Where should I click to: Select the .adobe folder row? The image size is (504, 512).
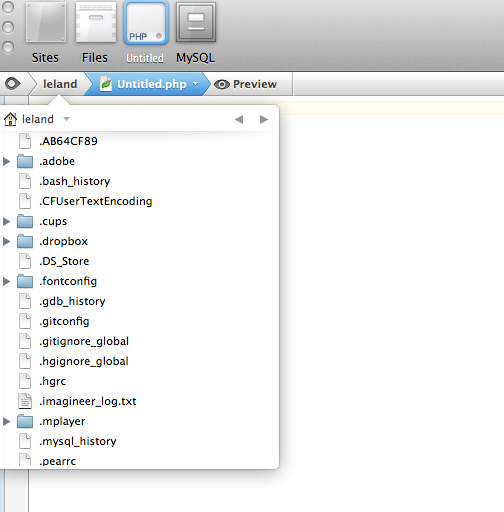pyautogui.click(x=139, y=161)
